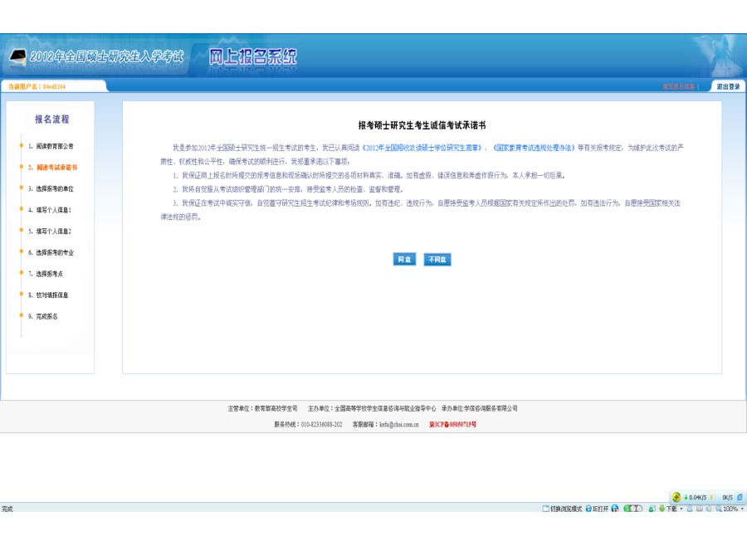Select step 3 选择报考的单位
This screenshot has height=560, width=747.
tap(51, 188)
